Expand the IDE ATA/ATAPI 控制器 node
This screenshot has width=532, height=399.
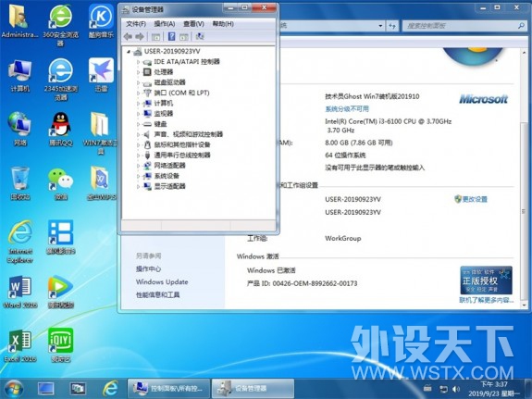coord(138,62)
